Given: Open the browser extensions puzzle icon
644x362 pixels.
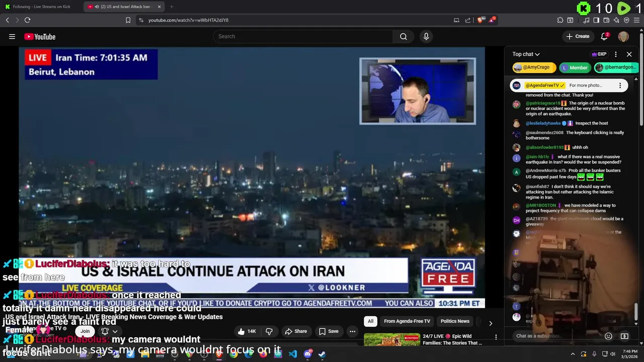Looking at the screenshot, I should (560, 20).
